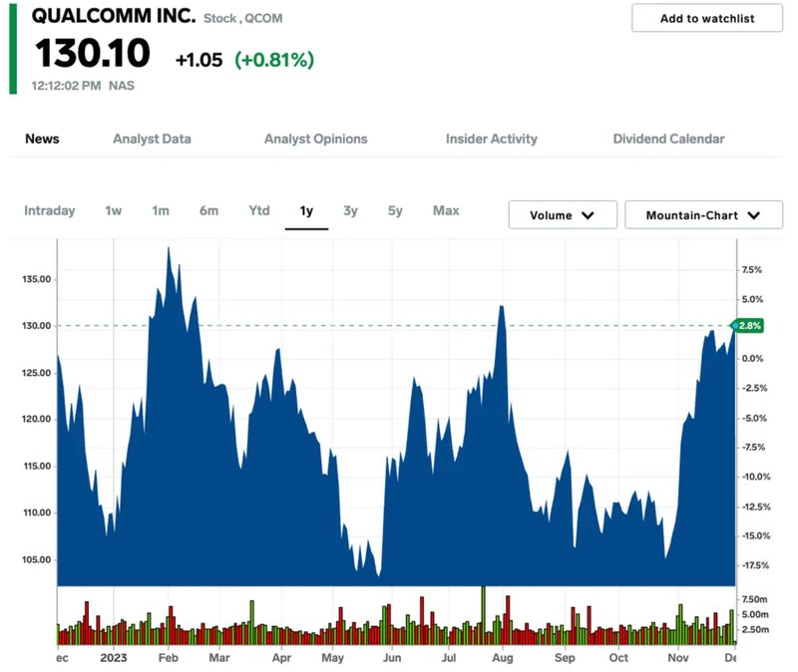Image resolution: width=798 pixels, height=672 pixels.
Task: Click the Nov date axis label
Action: (678, 658)
